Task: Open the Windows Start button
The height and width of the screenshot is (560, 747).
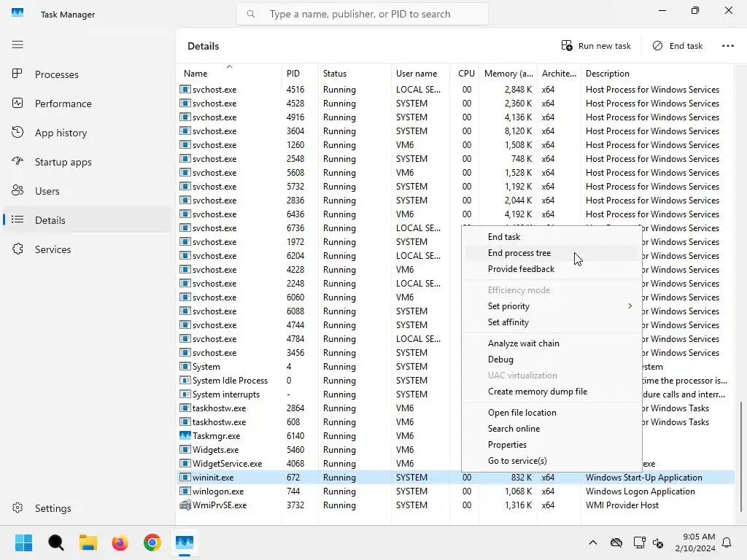Action: [x=23, y=542]
